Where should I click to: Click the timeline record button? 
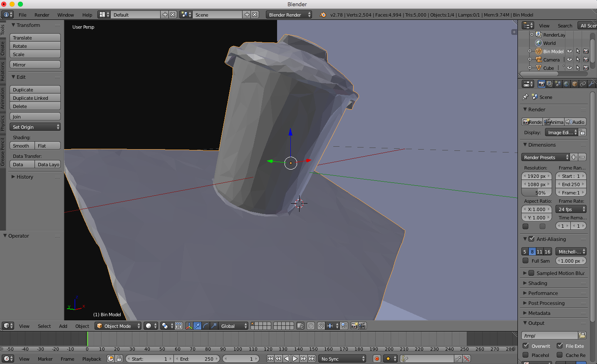[x=377, y=359]
